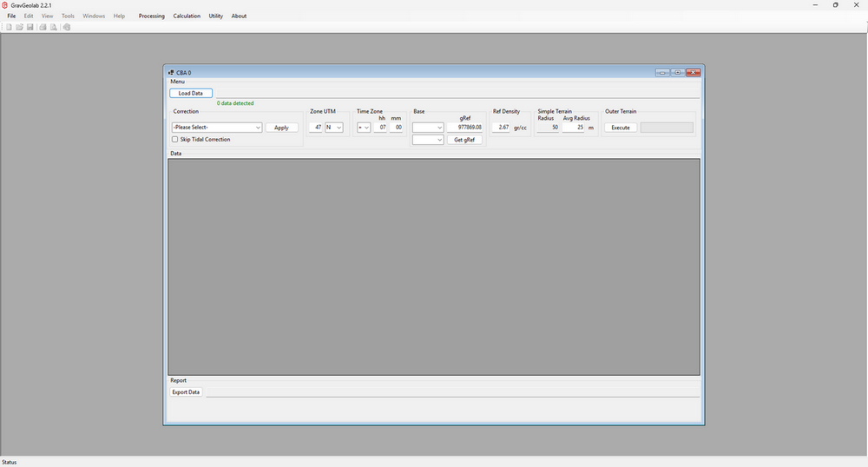
Task: Open the Help menu
Action: click(x=119, y=16)
